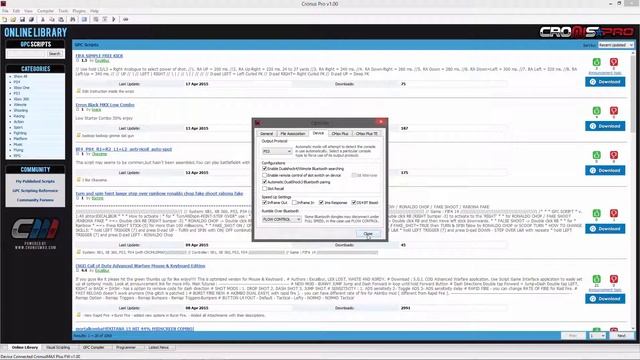The width and height of the screenshot is (640, 360).
Task: Click the play arrow toolbar icon
Action: click(x=114, y=19)
